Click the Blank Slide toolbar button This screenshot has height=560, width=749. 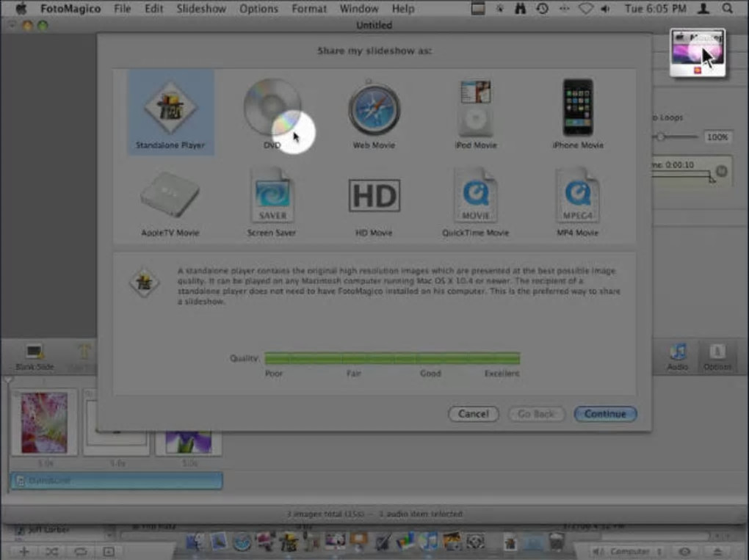[x=35, y=357]
